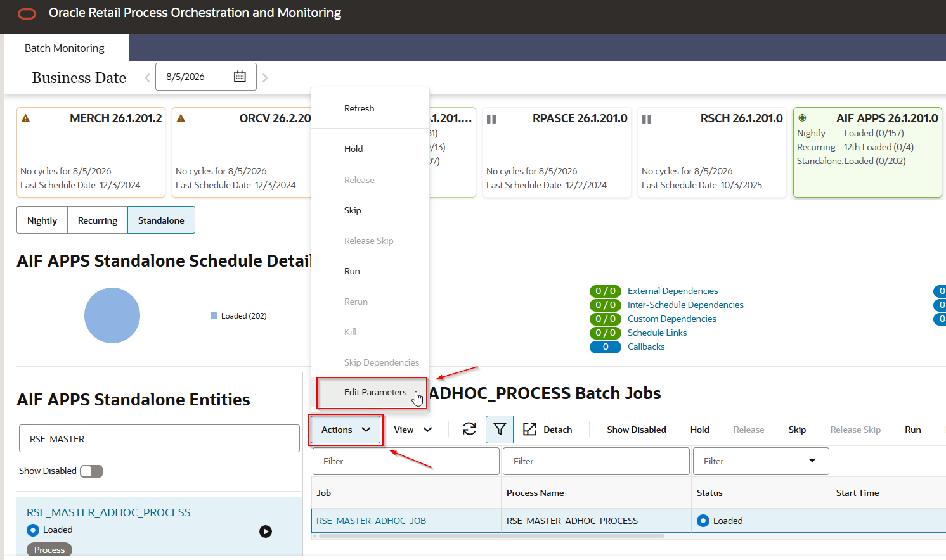The height and width of the screenshot is (560, 946).
Task: Select RSE_MASTER_ADHOC_PROCESS entity
Action: pyautogui.click(x=108, y=512)
